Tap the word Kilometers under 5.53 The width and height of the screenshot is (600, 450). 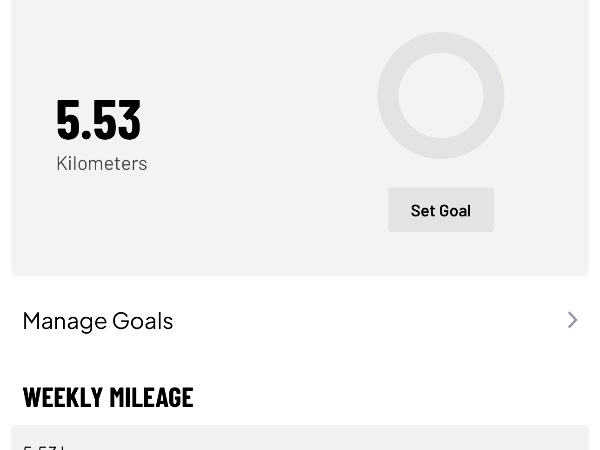point(101,163)
